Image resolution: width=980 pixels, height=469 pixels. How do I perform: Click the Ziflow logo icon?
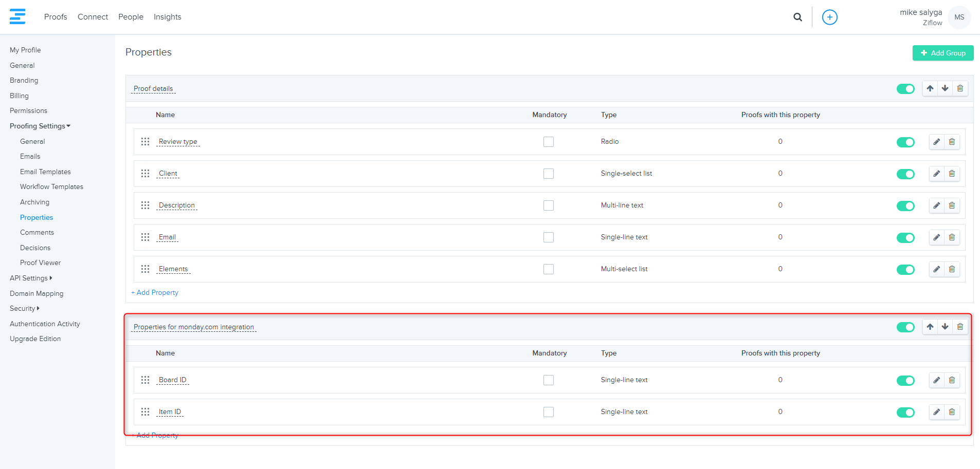click(x=17, y=16)
